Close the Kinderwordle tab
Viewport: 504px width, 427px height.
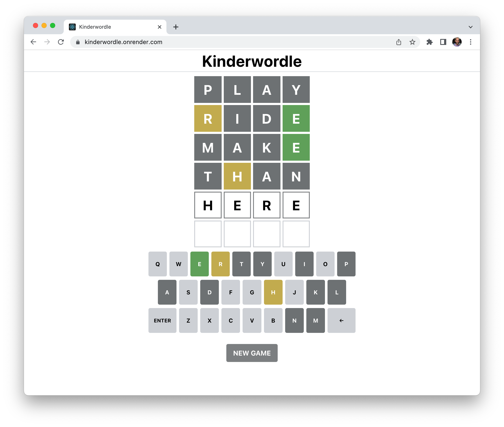pyautogui.click(x=160, y=27)
